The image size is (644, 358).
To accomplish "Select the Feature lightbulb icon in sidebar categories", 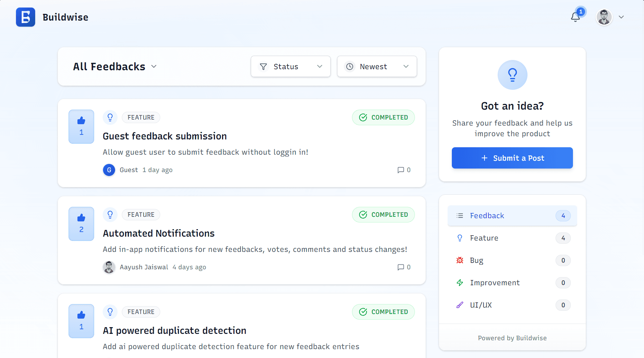I will pos(460,238).
